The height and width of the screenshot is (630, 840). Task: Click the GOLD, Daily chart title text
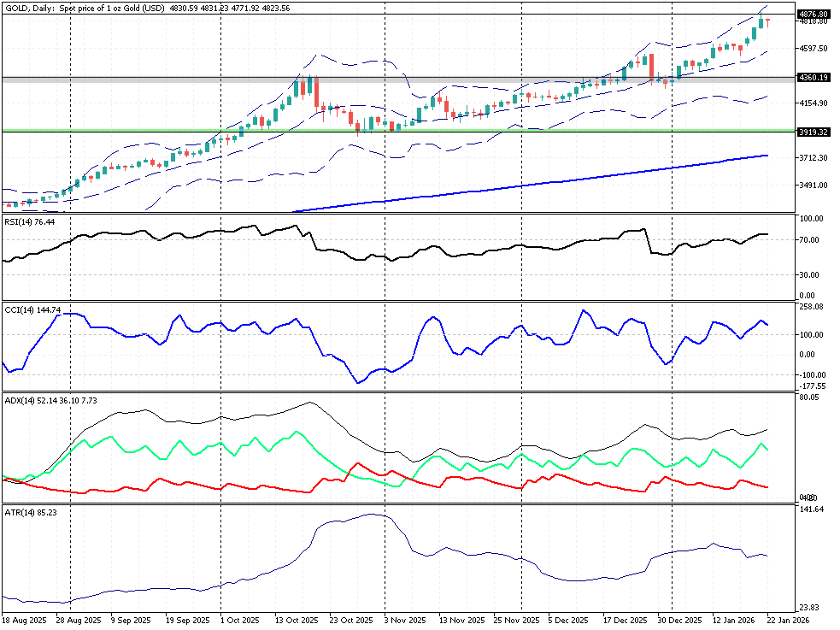[29, 8]
